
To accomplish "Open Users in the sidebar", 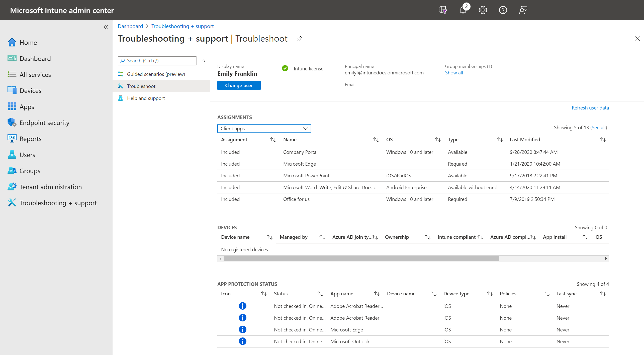I will [27, 155].
